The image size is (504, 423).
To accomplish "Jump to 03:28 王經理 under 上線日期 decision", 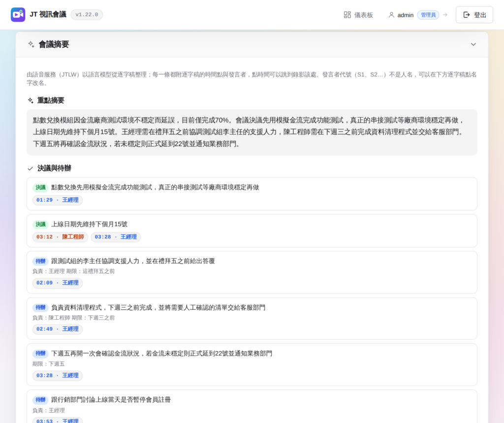I will click(x=116, y=237).
